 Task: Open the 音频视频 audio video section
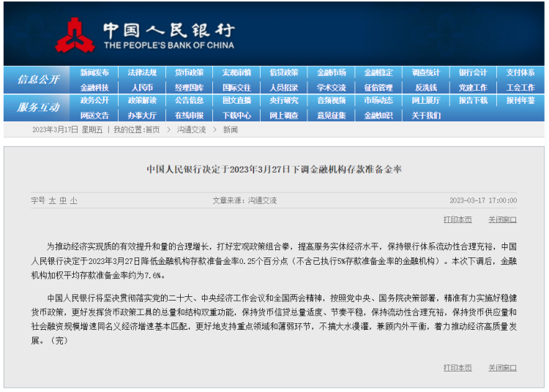coord(331,100)
